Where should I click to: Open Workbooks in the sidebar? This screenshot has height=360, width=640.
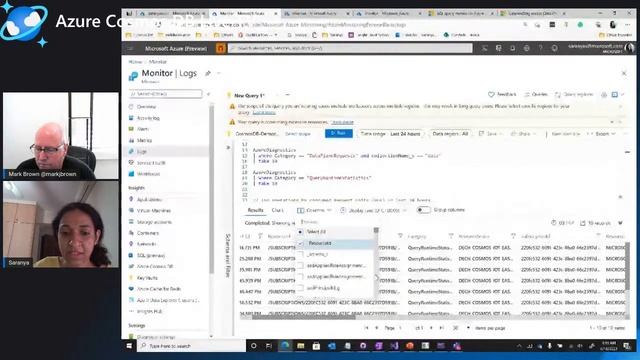click(148, 174)
